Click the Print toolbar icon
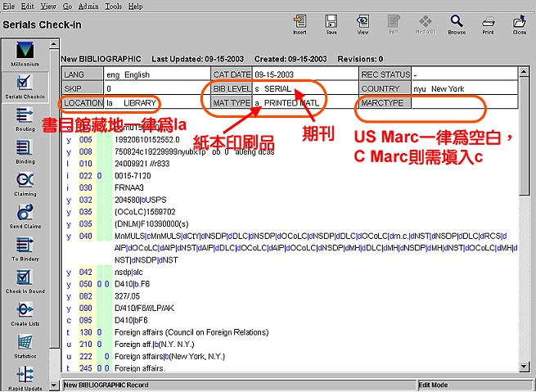The width and height of the screenshot is (536, 392). click(x=488, y=24)
